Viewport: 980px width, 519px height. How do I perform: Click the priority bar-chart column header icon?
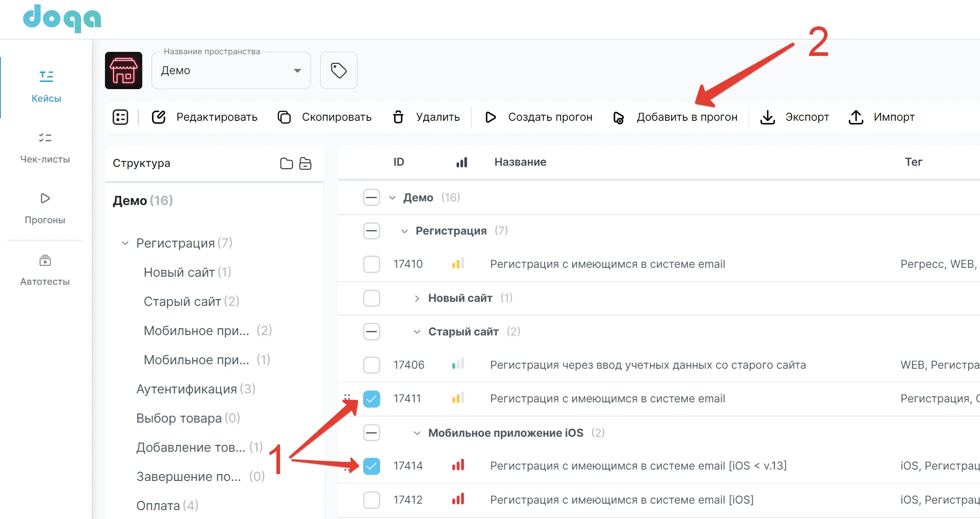pyautogui.click(x=462, y=162)
